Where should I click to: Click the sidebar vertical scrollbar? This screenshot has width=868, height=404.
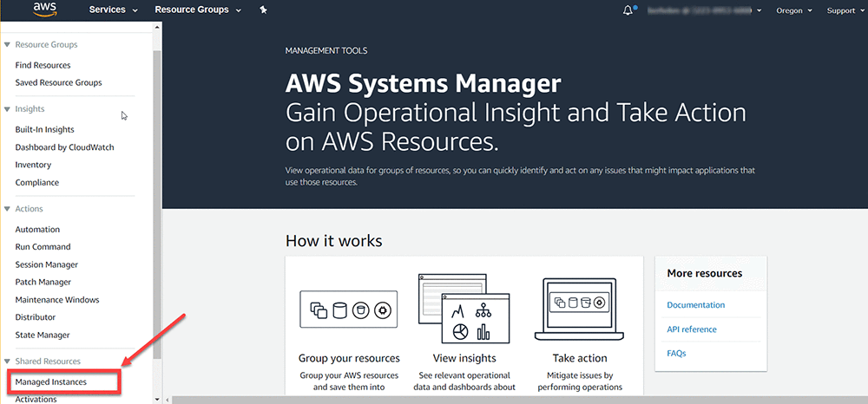tap(157, 205)
